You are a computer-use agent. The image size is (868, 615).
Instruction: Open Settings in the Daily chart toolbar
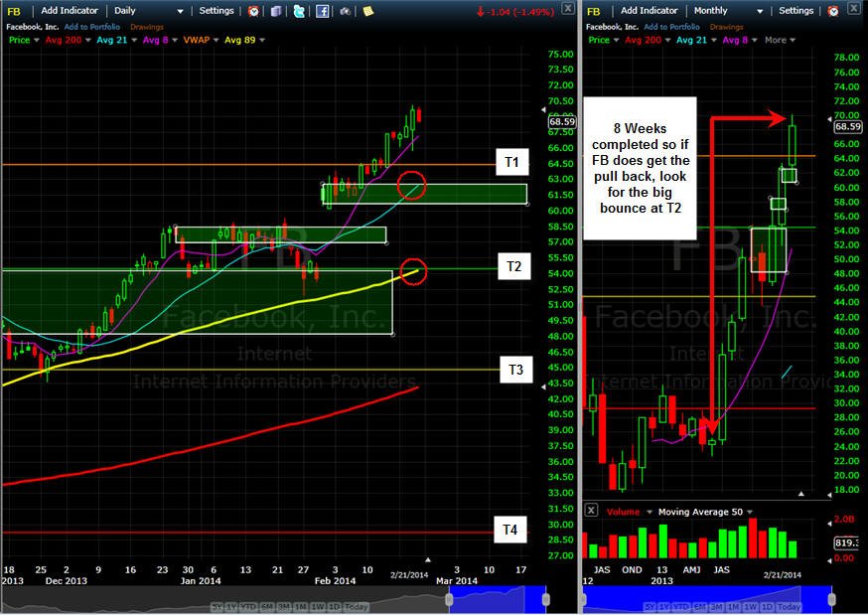217,11
